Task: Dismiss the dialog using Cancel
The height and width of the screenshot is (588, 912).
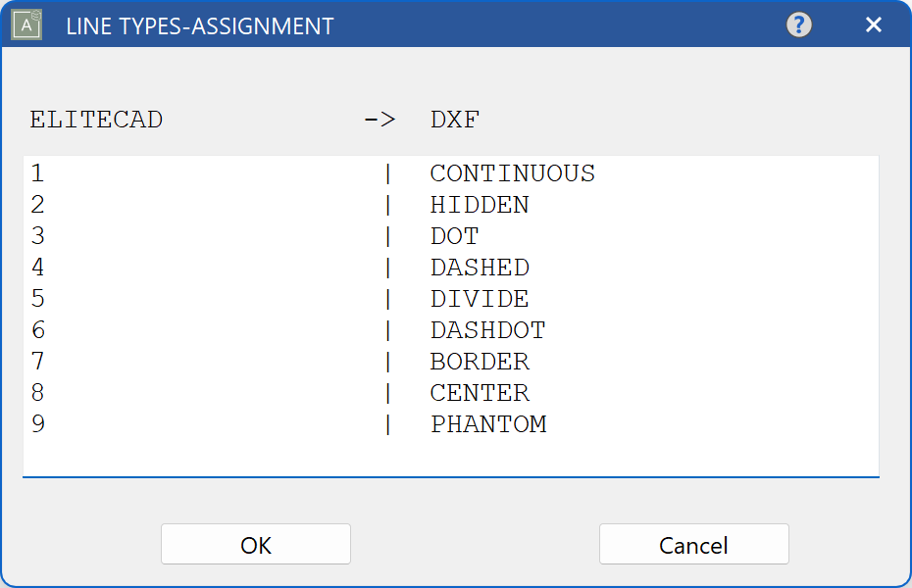Action: pos(693,544)
